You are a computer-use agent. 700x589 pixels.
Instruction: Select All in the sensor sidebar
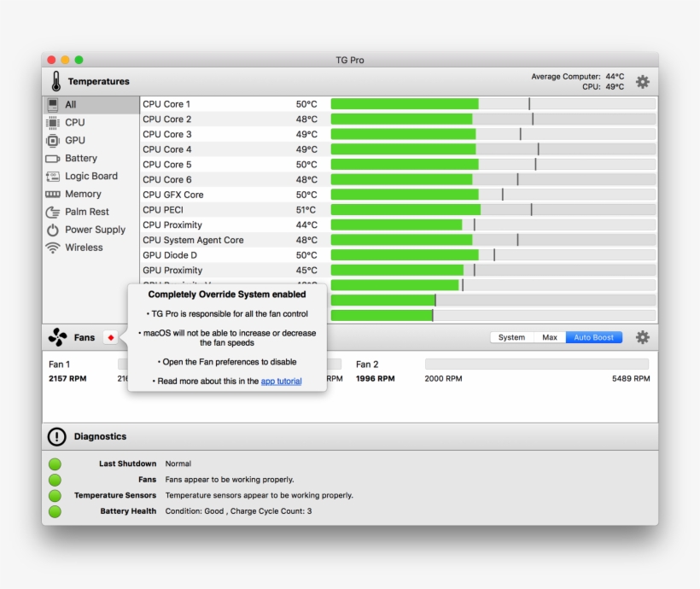tap(71, 104)
